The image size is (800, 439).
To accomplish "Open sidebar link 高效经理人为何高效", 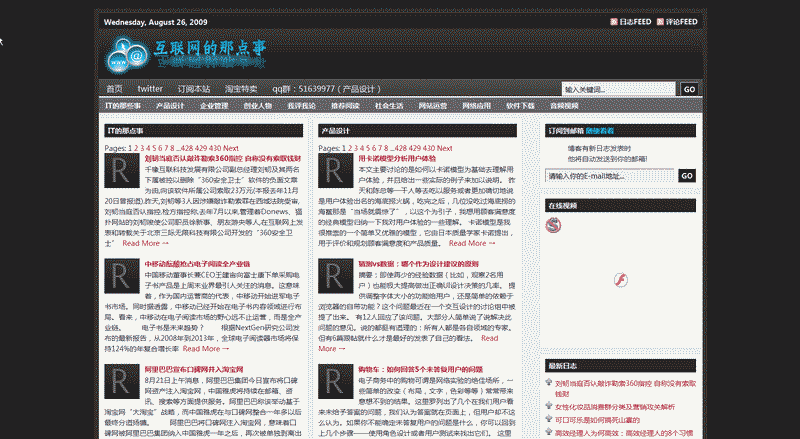I will (624, 433).
